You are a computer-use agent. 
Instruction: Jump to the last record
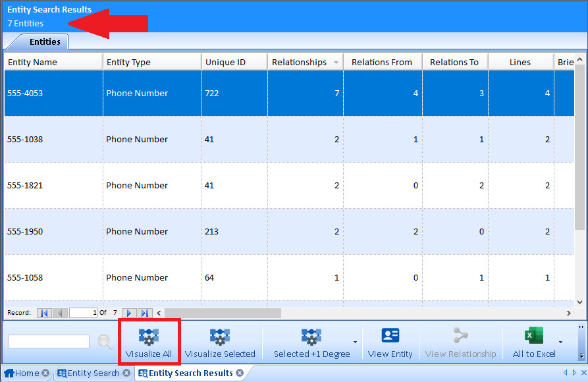(145, 313)
